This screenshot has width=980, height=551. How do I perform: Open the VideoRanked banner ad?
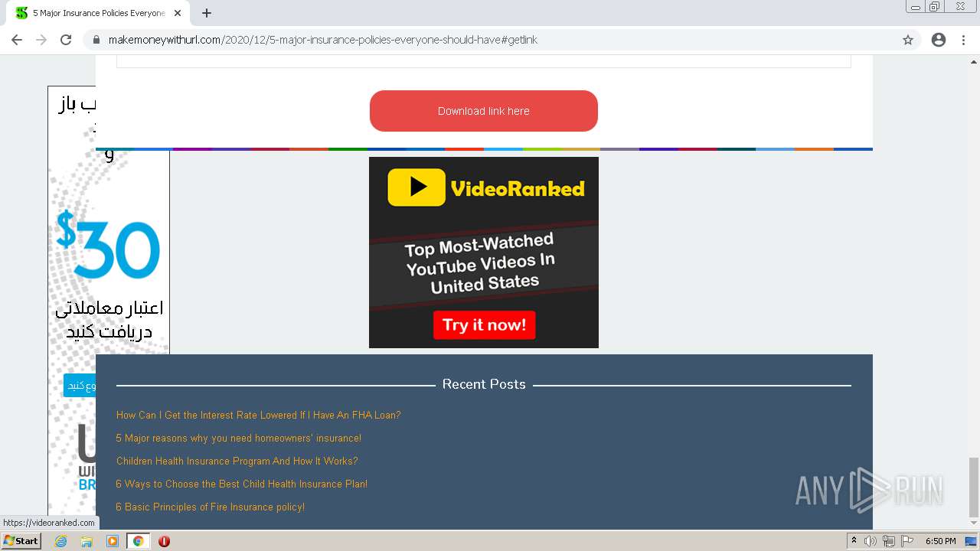click(484, 253)
